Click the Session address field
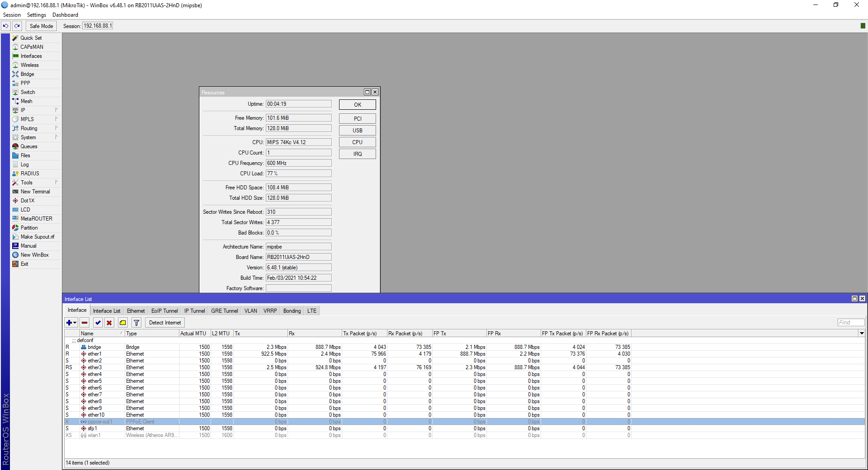The width and height of the screenshot is (868, 470). 98,26
